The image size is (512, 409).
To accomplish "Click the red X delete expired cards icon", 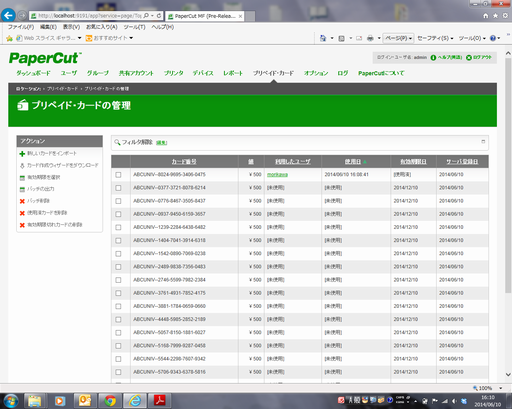I will 22,225.
